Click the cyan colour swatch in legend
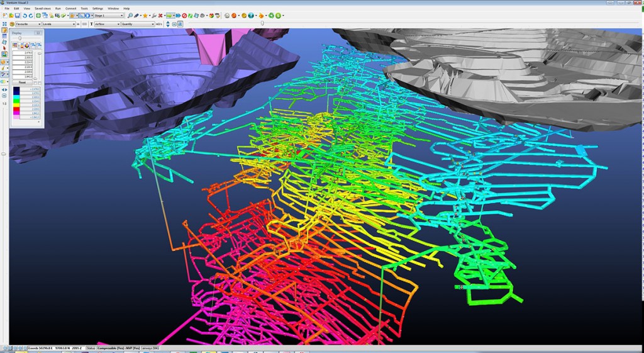This screenshot has width=644, height=353. point(16,97)
